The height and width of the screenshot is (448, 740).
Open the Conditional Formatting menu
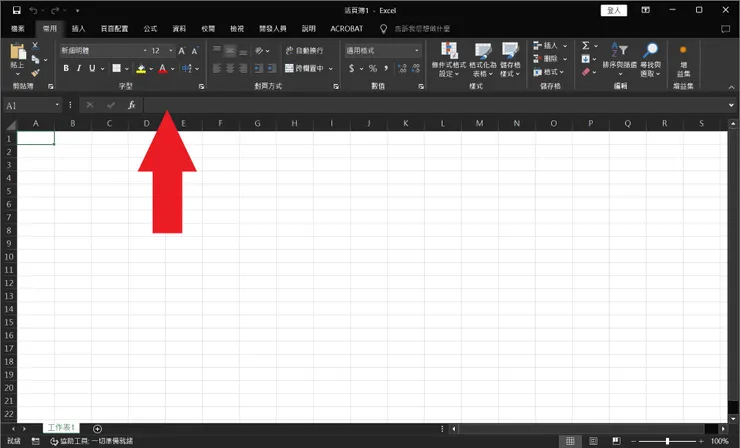449,59
